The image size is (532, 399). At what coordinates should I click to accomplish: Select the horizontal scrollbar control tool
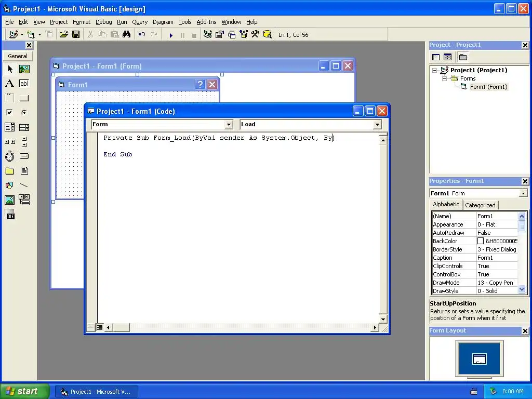click(10, 142)
